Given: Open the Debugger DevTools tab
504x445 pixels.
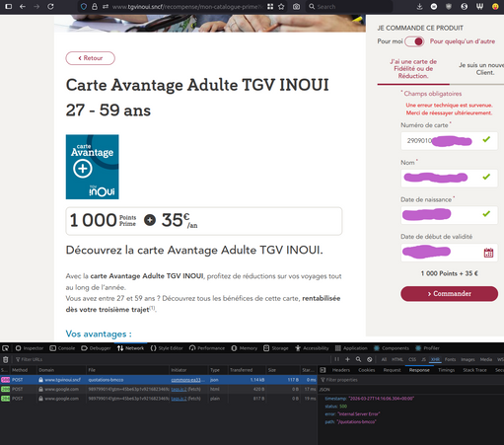Looking at the screenshot, I should tap(96, 348).
